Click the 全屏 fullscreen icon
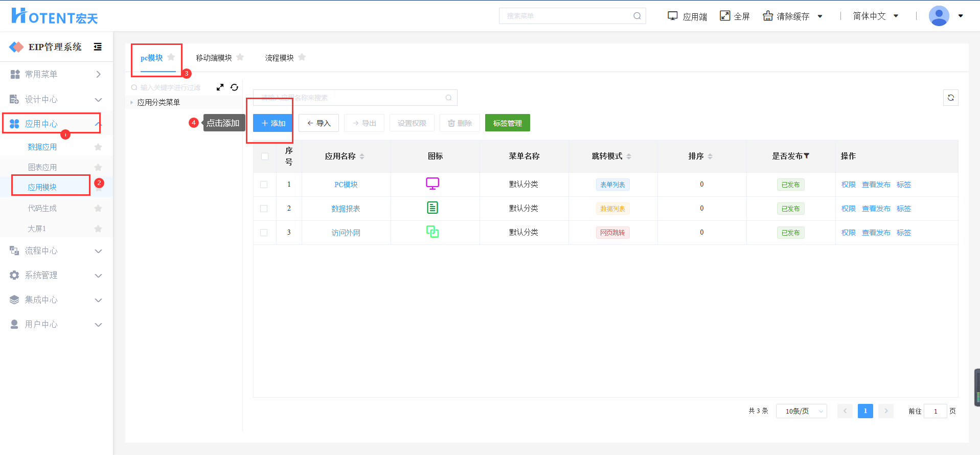The width and height of the screenshot is (980, 455). pyautogui.click(x=725, y=16)
